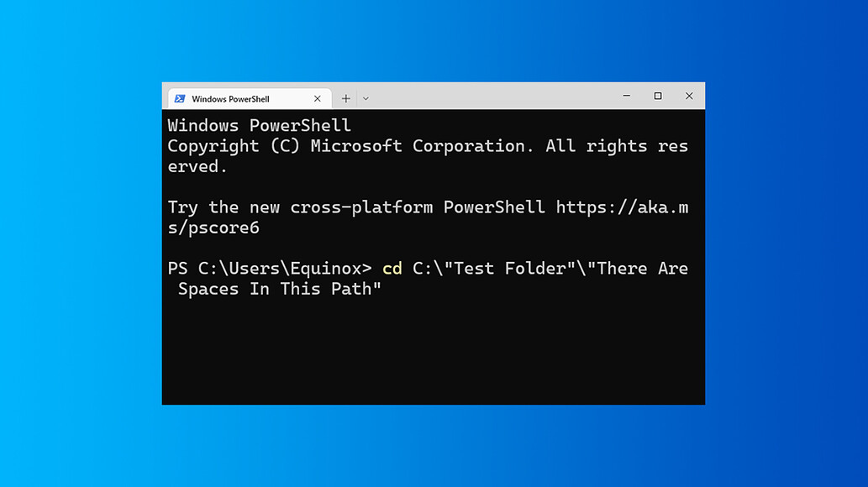Screen dimensions: 868x487
Task: Close the terminal window
Action: (x=689, y=97)
